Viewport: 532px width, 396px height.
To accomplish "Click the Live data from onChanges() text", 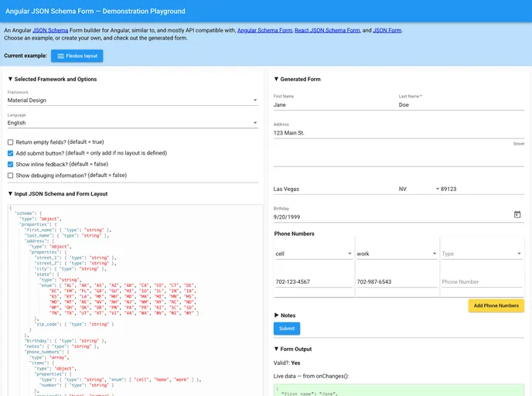I will tap(311, 376).
